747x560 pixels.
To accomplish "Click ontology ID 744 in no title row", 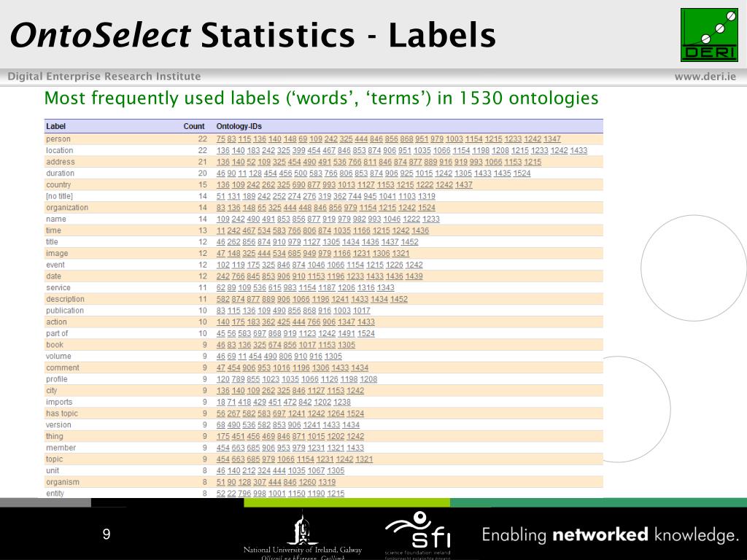I will pyautogui.click(x=355, y=196).
